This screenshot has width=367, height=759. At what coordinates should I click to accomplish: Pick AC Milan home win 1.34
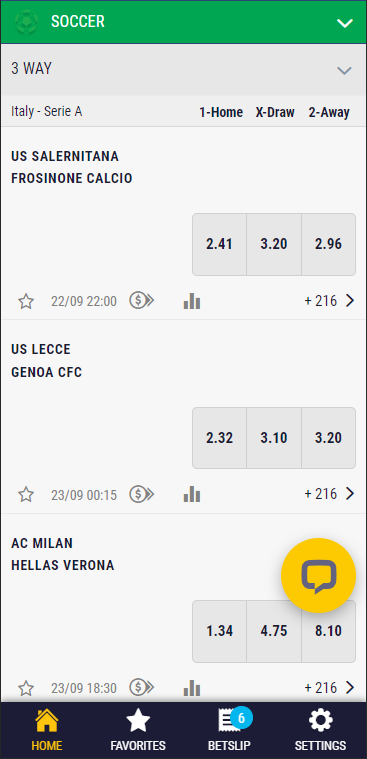pyautogui.click(x=219, y=631)
